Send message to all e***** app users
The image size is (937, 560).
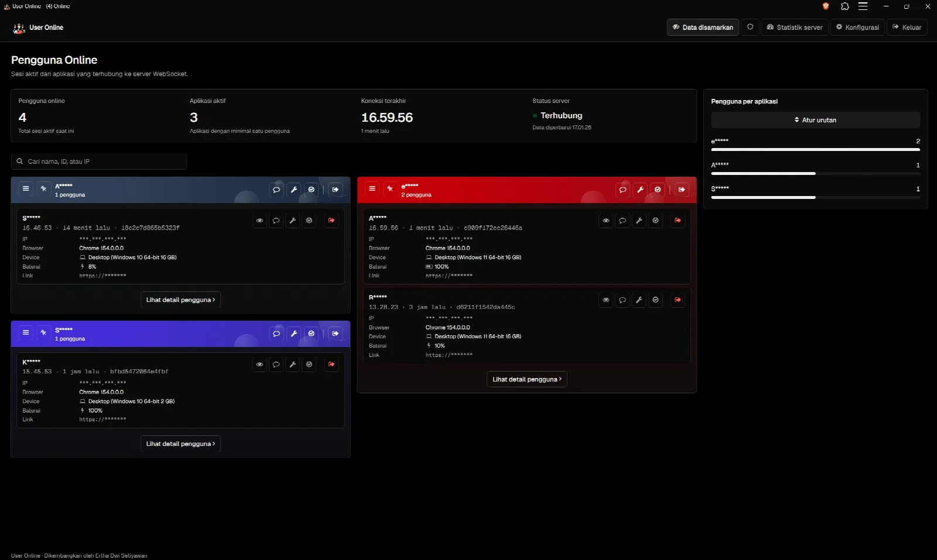623,190
